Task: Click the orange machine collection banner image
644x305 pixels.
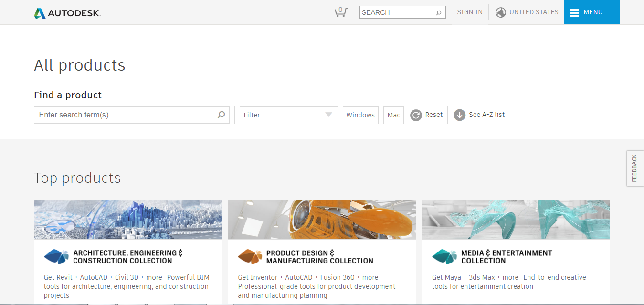Action: 322,220
